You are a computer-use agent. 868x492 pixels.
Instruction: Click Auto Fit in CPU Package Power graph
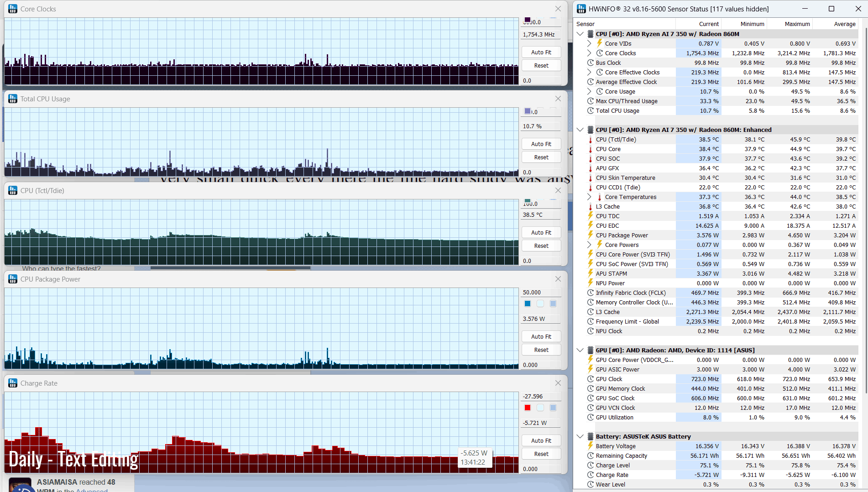click(x=541, y=337)
